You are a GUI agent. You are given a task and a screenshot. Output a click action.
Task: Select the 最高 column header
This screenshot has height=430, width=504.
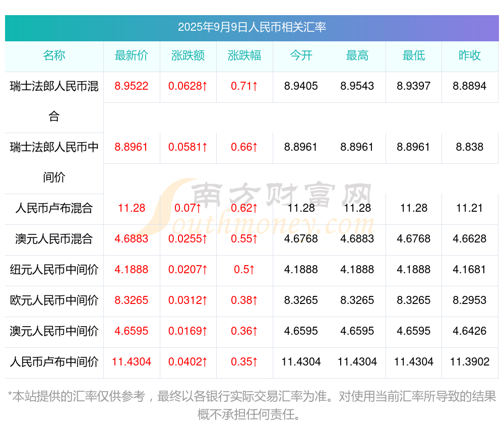tap(357, 55)
